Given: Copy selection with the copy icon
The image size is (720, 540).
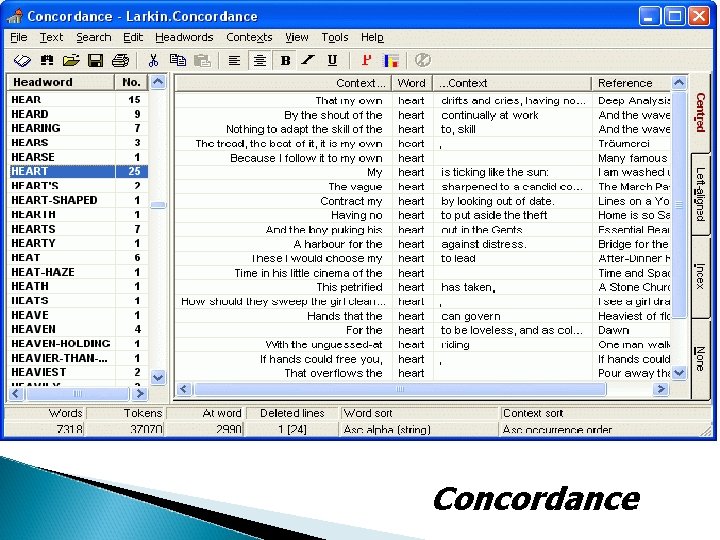Looking at the screenshot, I should tap(178, 60).
